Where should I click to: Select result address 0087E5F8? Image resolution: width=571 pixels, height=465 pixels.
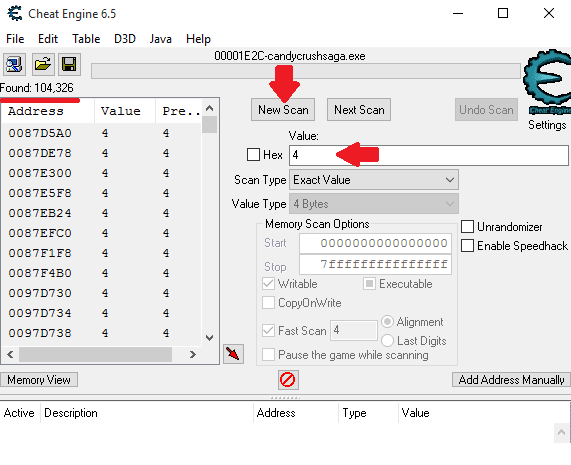click(x=40, y=193)
